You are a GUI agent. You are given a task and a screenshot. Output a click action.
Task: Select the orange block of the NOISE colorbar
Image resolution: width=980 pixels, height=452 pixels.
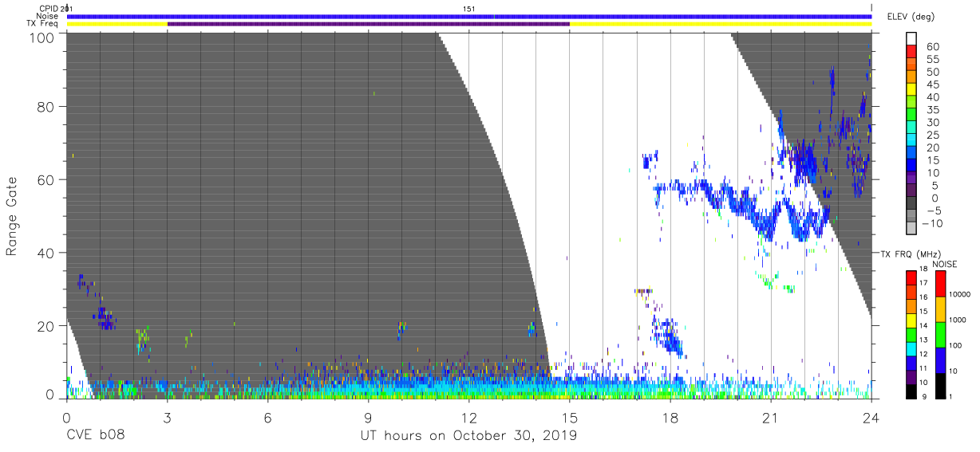[940, 309]
